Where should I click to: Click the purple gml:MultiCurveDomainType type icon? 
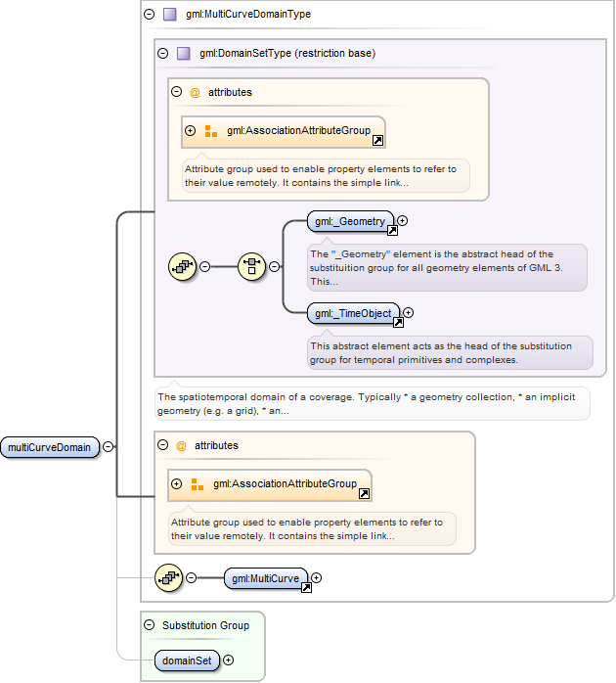coord(169,15)
